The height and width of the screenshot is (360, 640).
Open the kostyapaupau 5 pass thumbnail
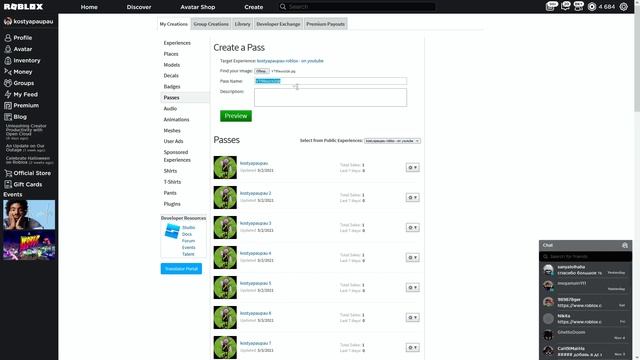coord(225,287)
